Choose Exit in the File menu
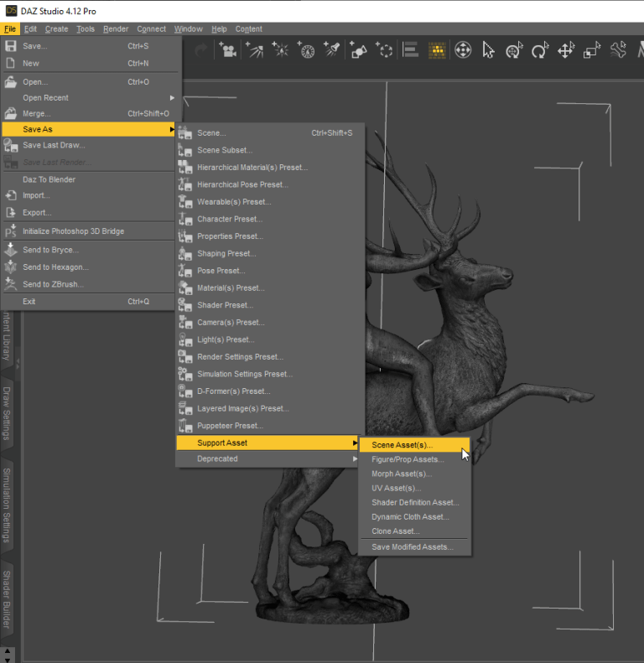 point(88,302)
